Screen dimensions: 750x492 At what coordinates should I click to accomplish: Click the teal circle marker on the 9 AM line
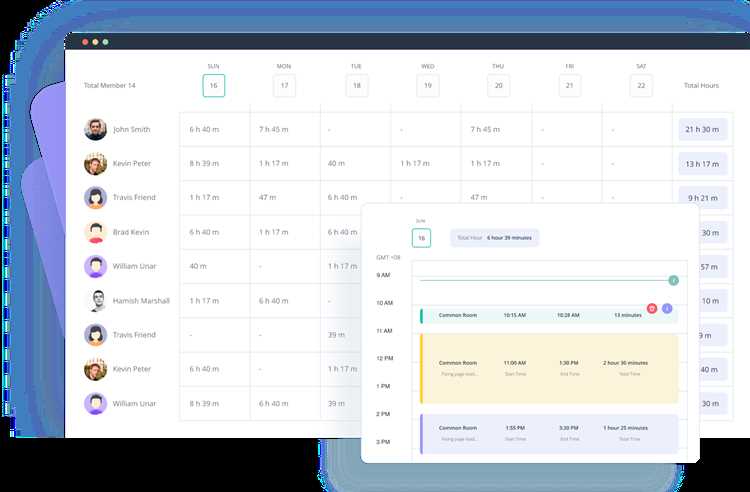(x=673, y=280)
